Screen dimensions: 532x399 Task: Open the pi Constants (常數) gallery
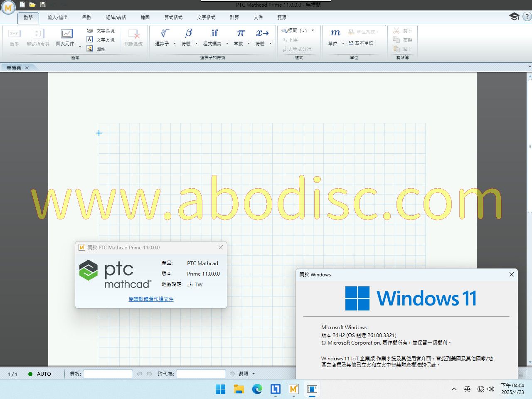239,37
